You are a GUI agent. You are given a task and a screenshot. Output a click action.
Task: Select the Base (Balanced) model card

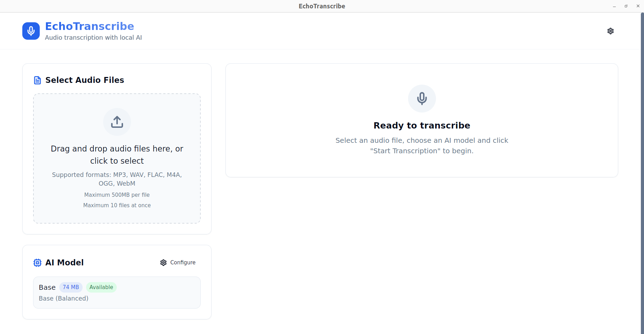[117, 293]
